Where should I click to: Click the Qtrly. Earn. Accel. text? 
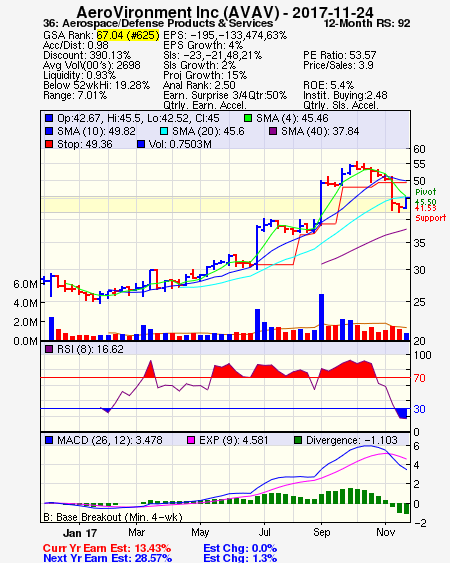coord(205,106)
